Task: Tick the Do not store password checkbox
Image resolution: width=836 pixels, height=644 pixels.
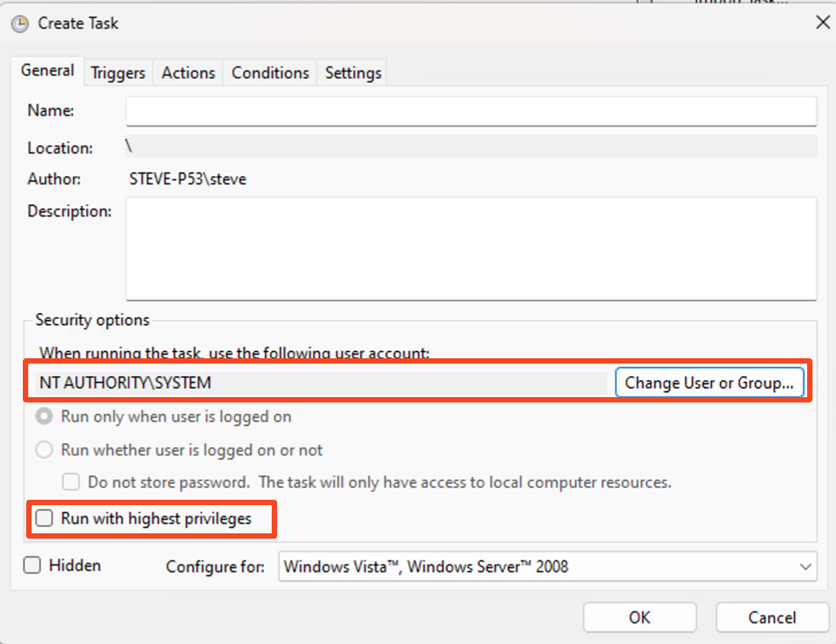Action: (x=70, y=482)
